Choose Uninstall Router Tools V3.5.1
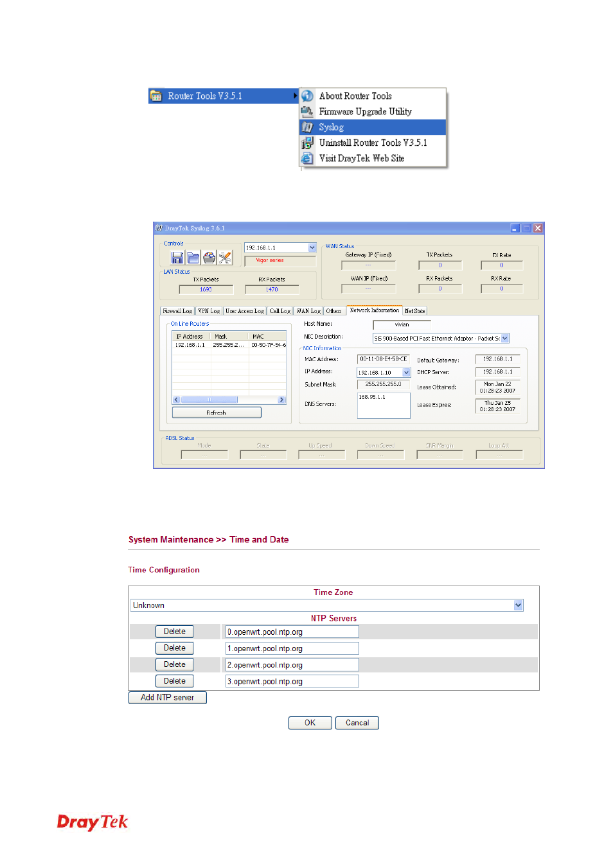Viewport: 613px width, 868px height. coord(373,143)
